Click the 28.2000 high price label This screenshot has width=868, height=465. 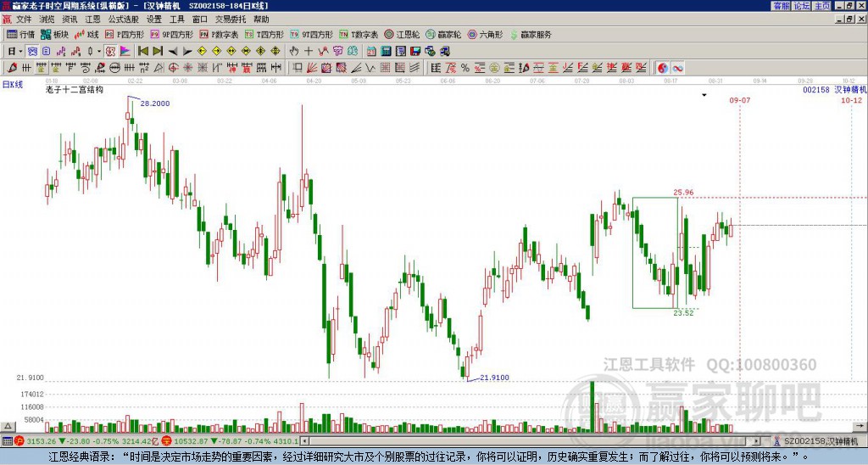[155, 103]
